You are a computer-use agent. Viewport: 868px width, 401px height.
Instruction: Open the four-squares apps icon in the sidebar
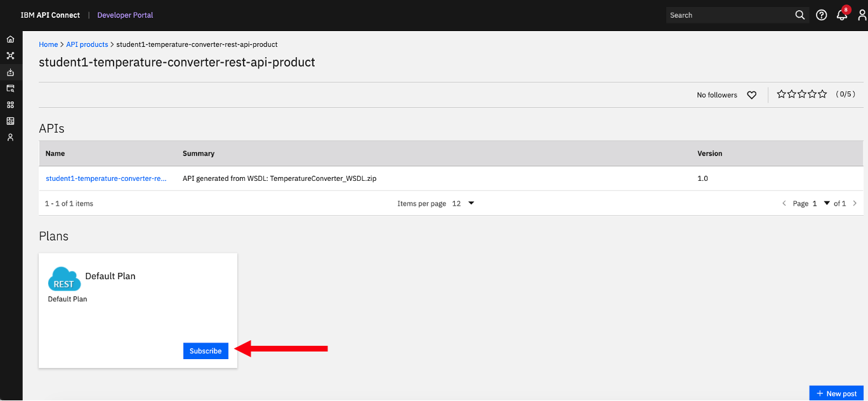click(x=10, y=105)
